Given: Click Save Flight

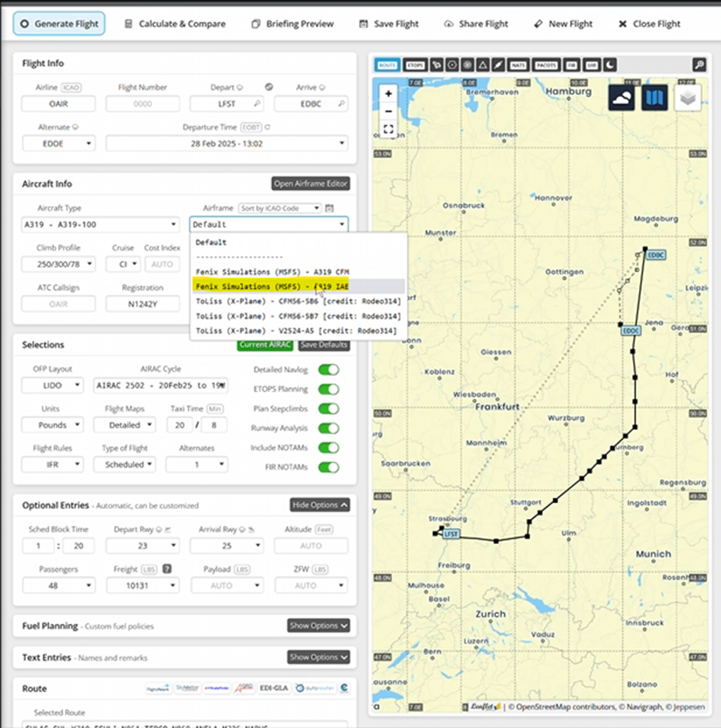Looking at the screenshot, I should (x=389, y=24).
